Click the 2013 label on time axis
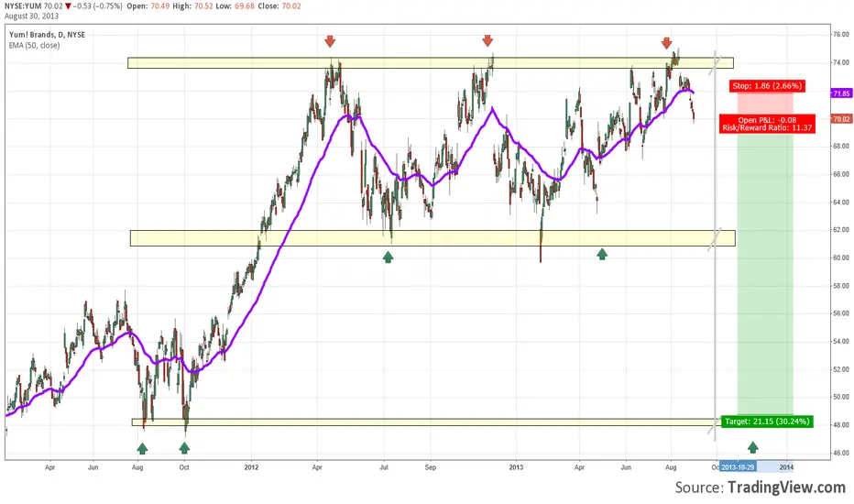 click(x=516, y=467)
